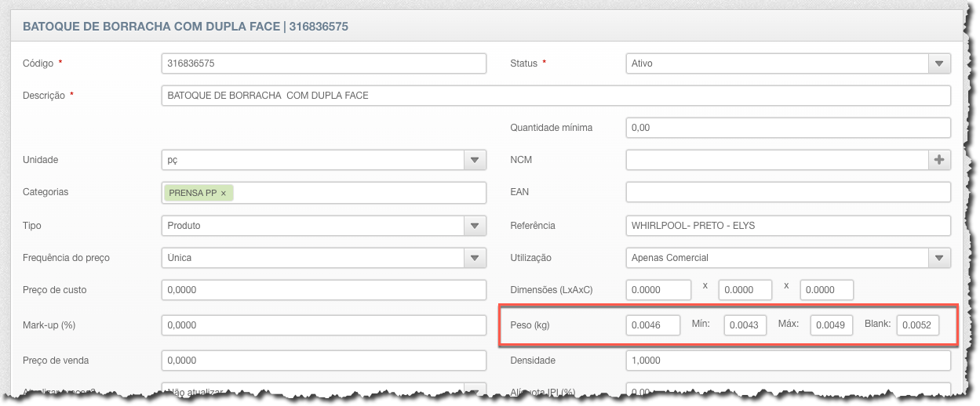The height and width of the screenshot is (406, 980).
Task: Open the Status dropdown showing Ativo
Action: (x=939, y=63)
